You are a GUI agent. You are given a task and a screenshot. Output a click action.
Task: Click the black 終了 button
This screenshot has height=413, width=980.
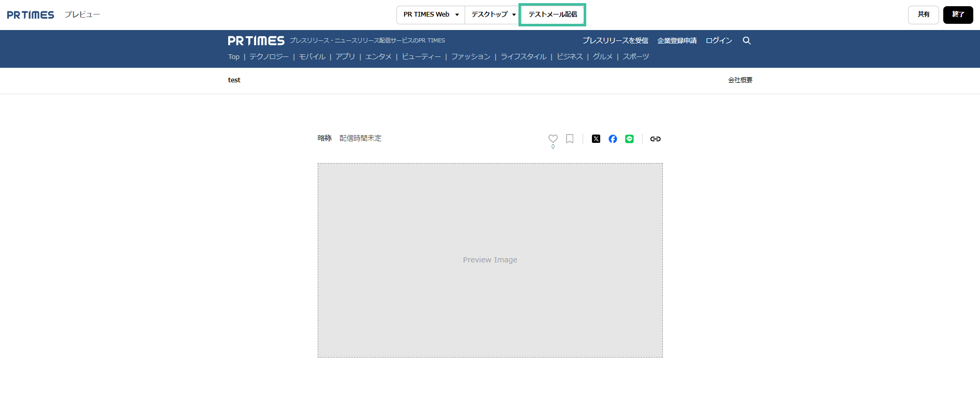click(x=958, y=14)
